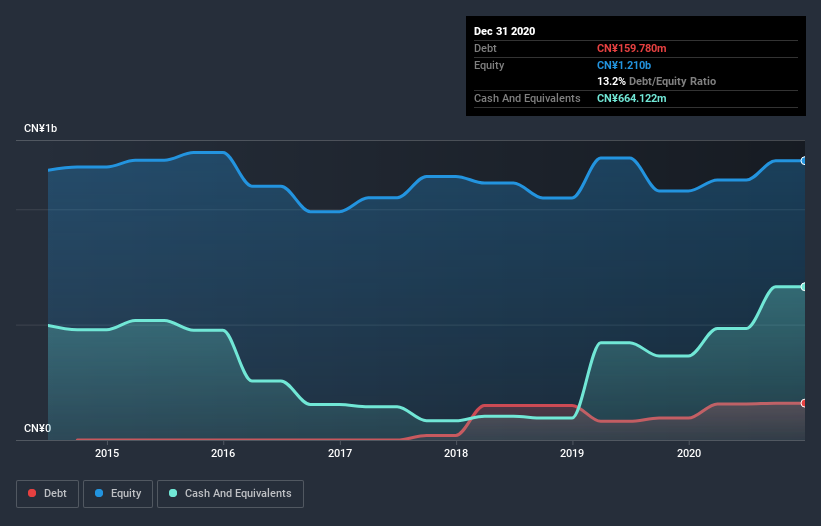Viewport: 821px width, 526px height.
Task: Select the Cash endpoint marker at Dec 2020
Action: [x=804, y=287]
